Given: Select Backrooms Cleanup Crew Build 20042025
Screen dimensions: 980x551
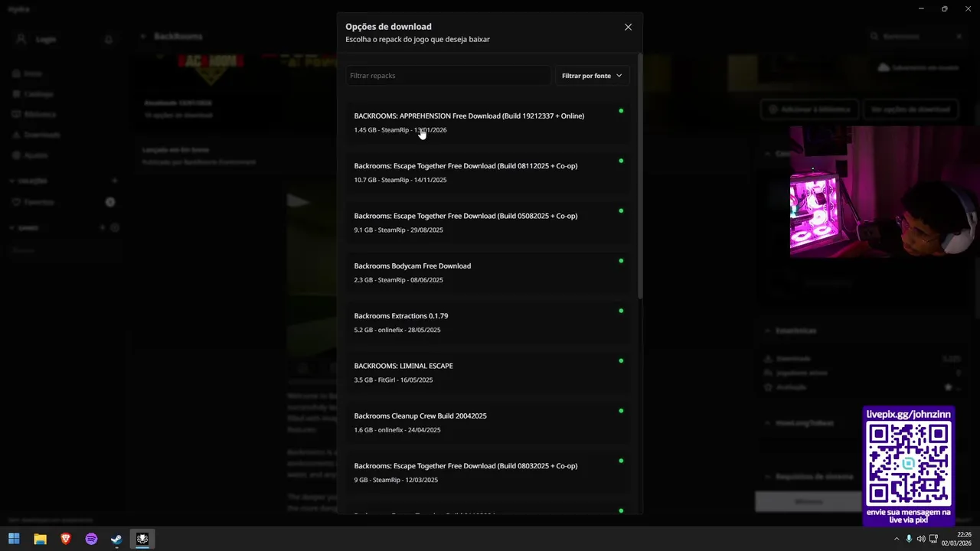Looking at the screenshot, I should click(x=488, y=422).
